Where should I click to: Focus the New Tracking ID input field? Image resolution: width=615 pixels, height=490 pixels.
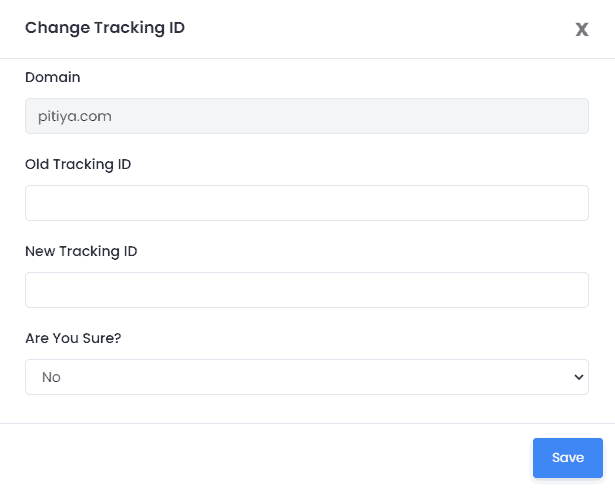(x=307, y=290)
